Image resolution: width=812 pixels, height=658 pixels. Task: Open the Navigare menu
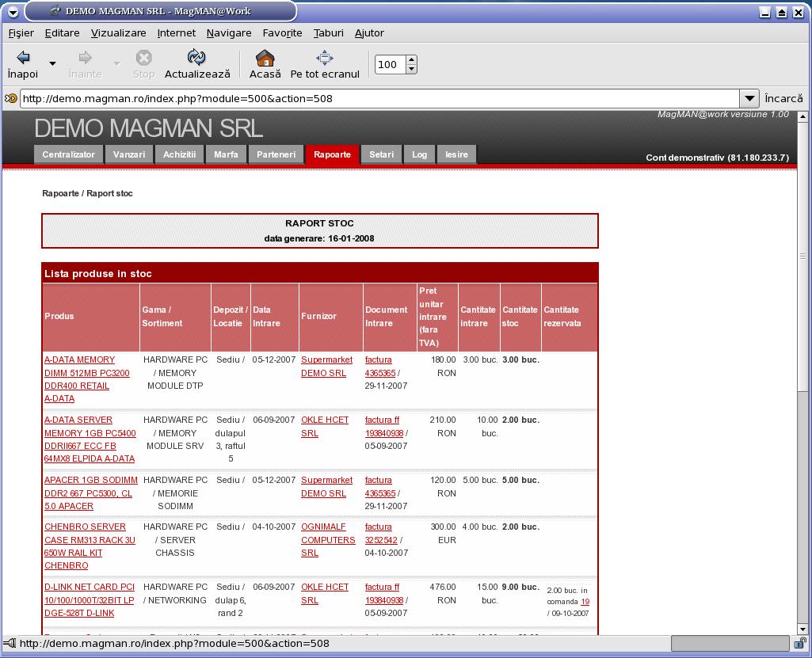pyautogui.click(x=229, y=33)
